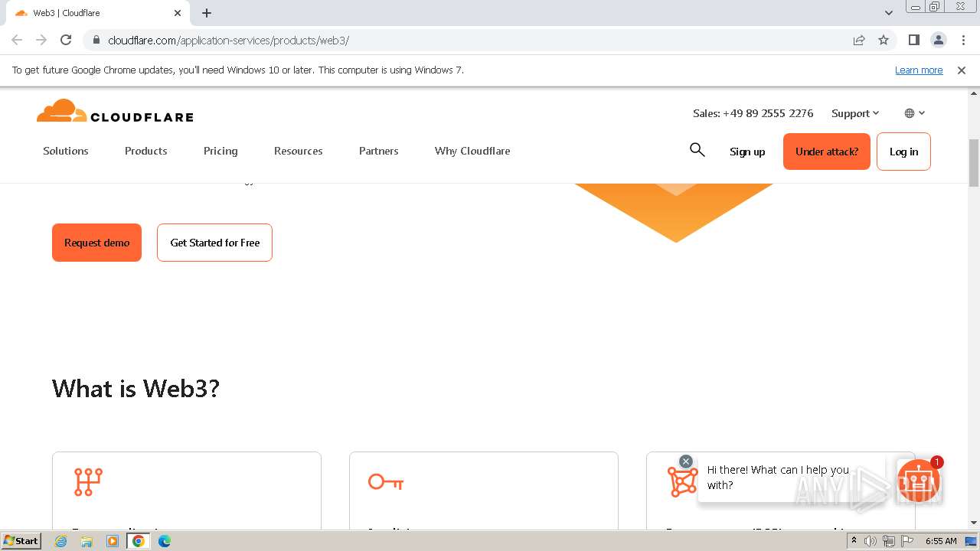
Task: Click the Request demo button
Action: (x=96, y=243)
